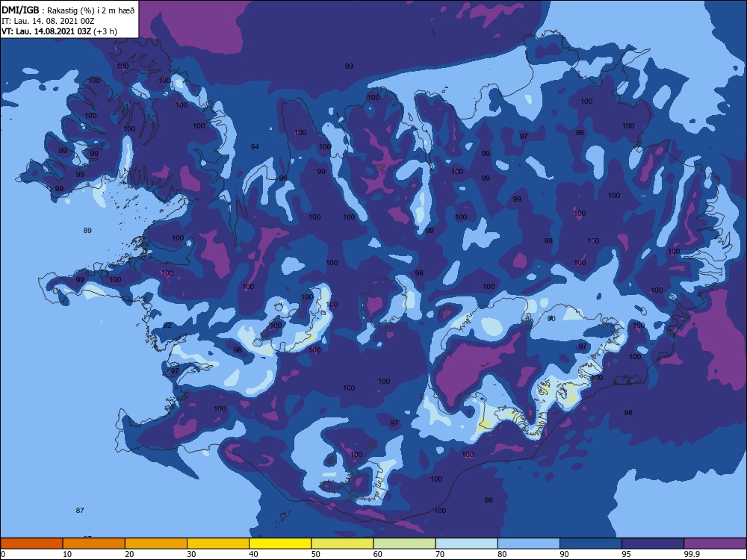Screen dimensions: 747x560
Task: Click the 'IT: Lau. 14. 08. 2021 00Z' line
Action: click(48, 21)
